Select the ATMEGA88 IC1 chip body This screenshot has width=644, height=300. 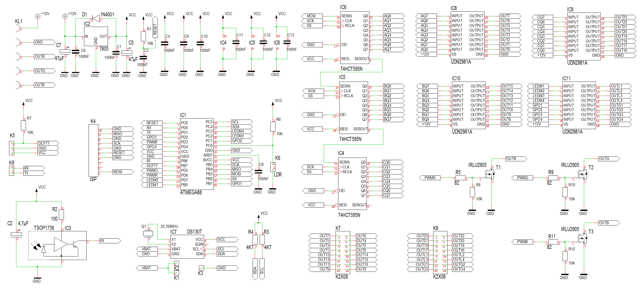197,154
